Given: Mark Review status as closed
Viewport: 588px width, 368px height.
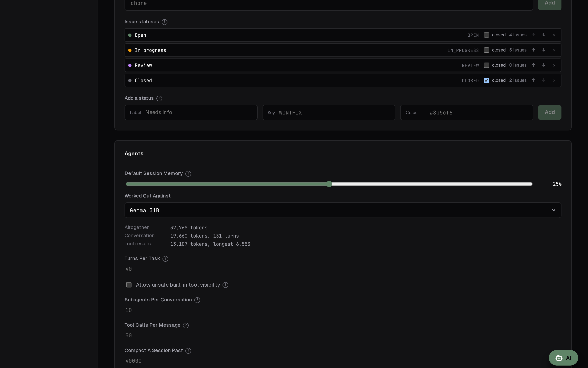Looking at the screenshot, I should click(486, 65).
